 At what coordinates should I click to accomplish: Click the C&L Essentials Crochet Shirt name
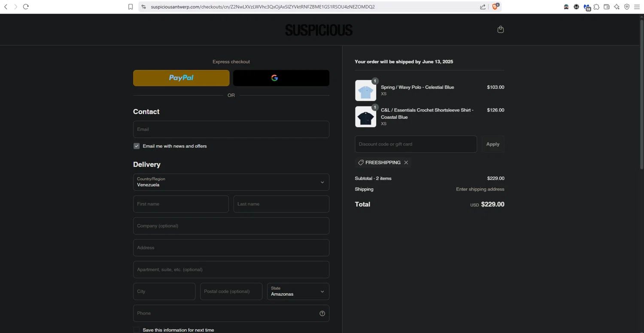427,114
